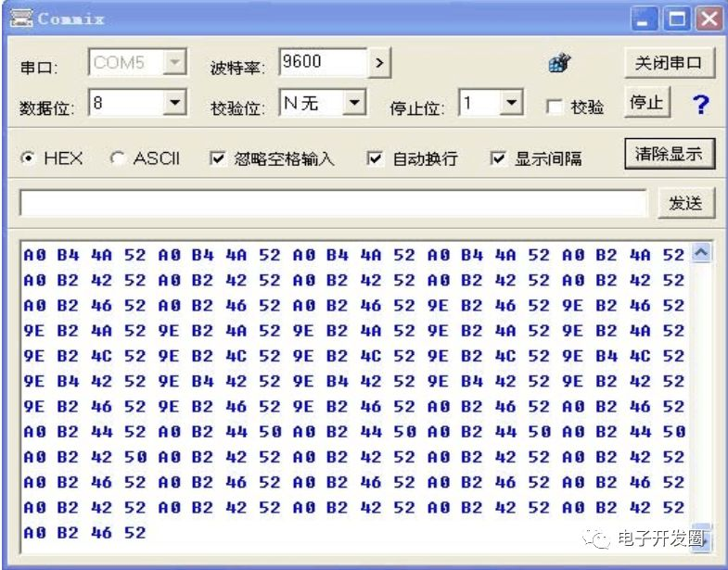Select the ASCII radio button
728x570 pixels.
117,158
